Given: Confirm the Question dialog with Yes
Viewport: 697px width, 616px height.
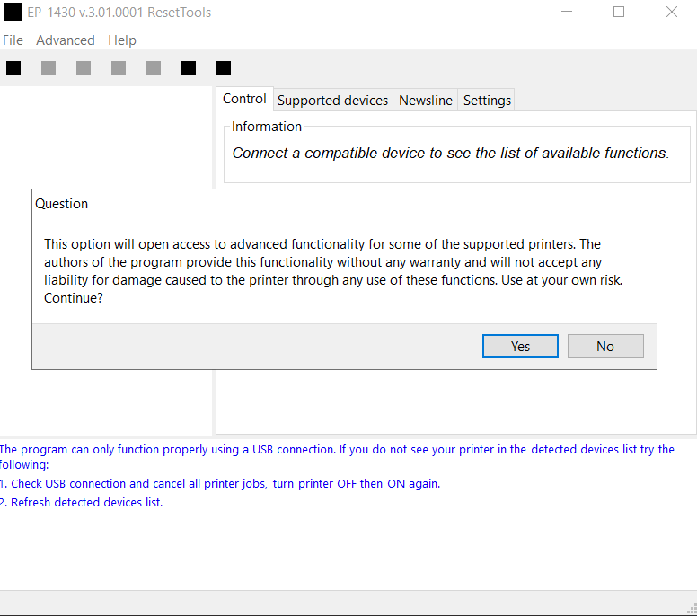Looking at the screenshot, I should point(520,347).
